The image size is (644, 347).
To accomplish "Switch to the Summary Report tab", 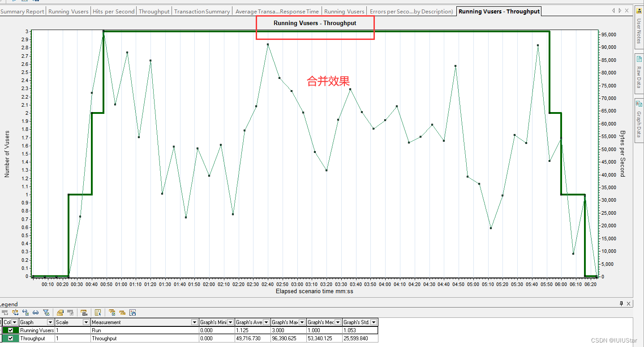I will pos(22,11).
